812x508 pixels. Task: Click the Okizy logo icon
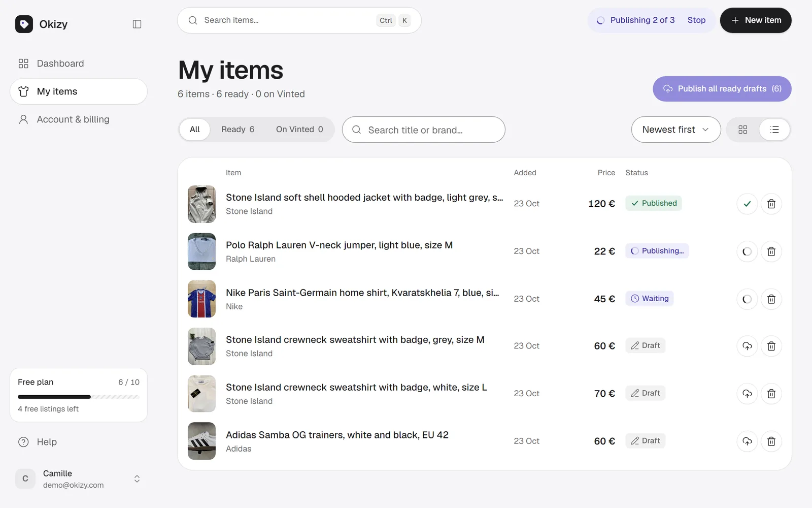point(24,24)
